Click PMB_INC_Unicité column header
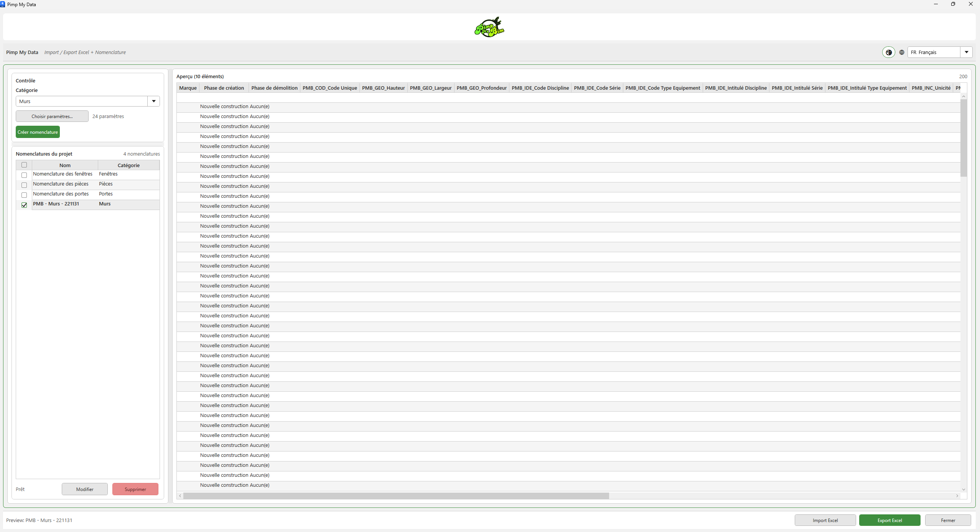Image resolution: width=980 pixels, height=532 pixels. pos(931,88)
